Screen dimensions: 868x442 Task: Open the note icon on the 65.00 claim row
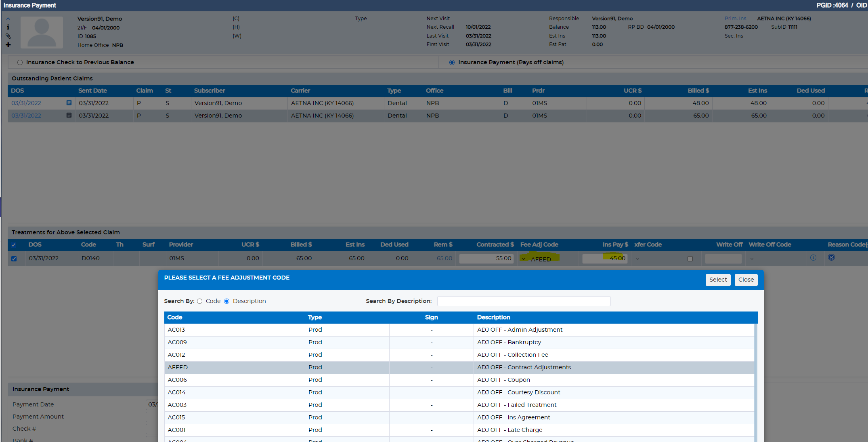pyautogui.click(x=69, y=116)
